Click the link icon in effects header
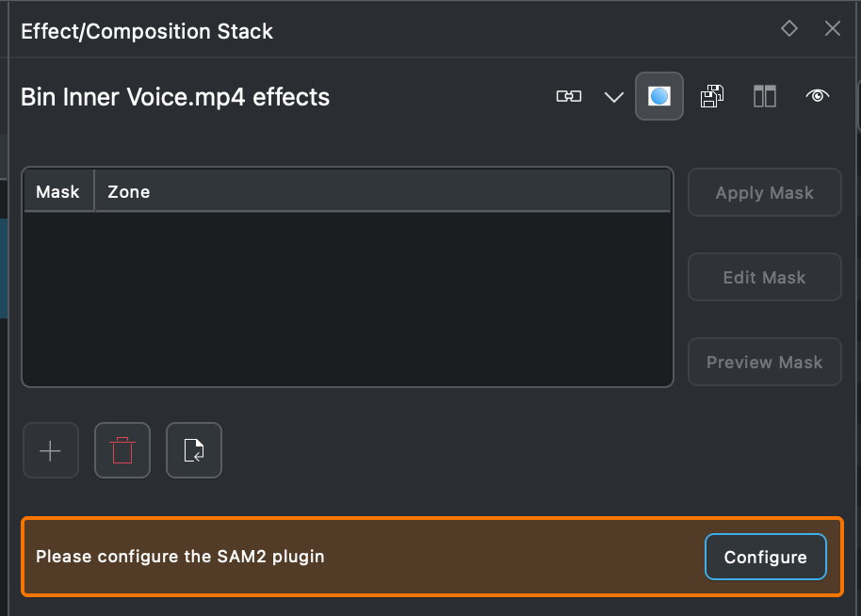 (569, 96)
